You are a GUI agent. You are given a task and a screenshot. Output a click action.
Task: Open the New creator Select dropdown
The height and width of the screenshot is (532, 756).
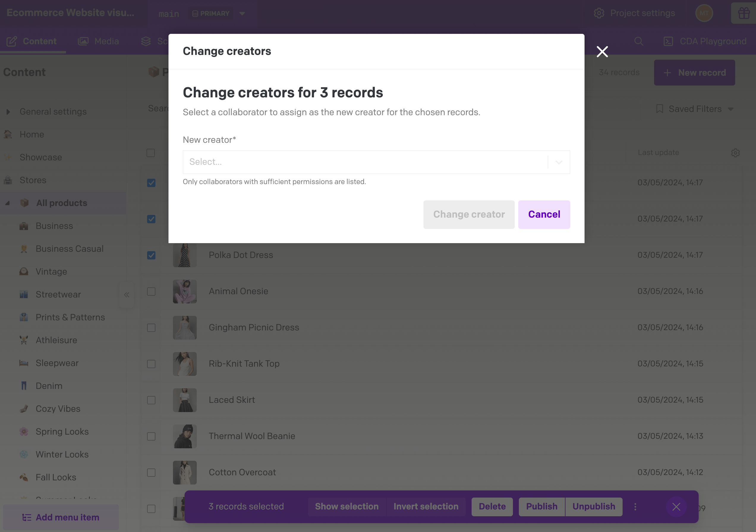tap(376, 162)
